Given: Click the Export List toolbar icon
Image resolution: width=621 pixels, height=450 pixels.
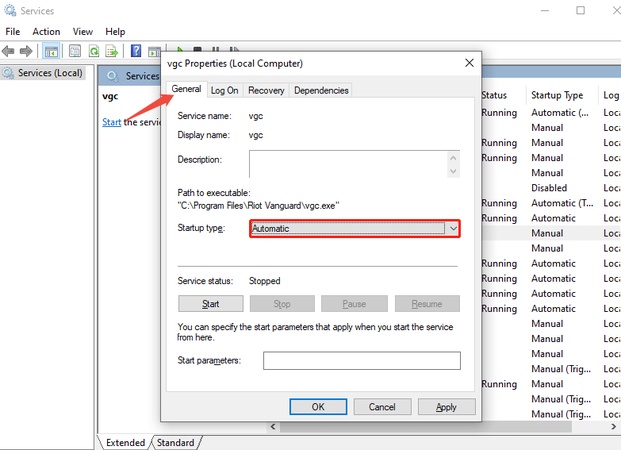Looking at the screenshot, I should tap(112, 51).
